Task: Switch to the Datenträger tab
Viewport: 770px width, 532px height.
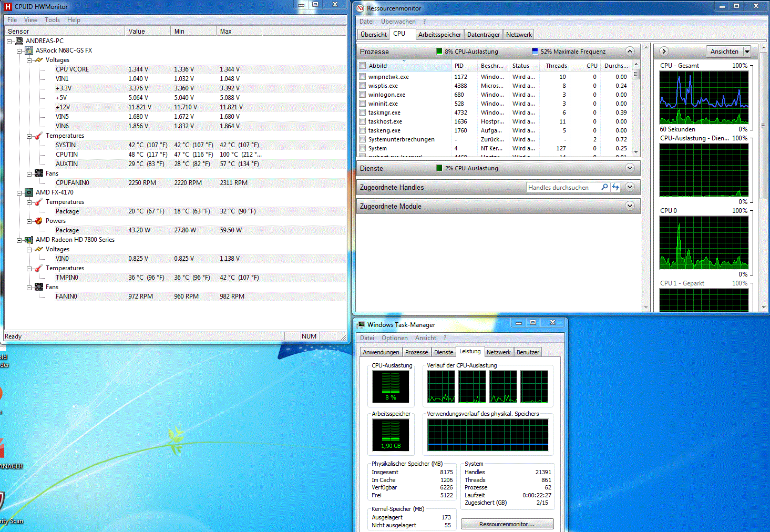Action: pyautogui.click(x=484, y=35)
